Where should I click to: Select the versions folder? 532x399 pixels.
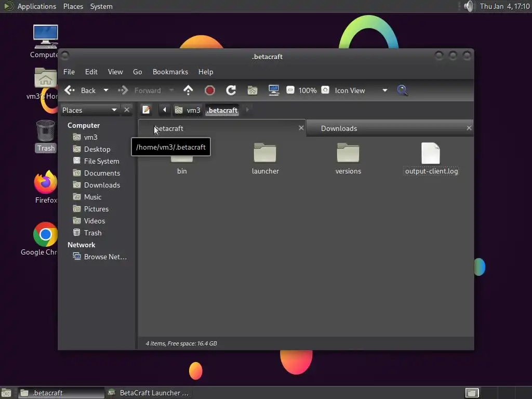point(348,159)
